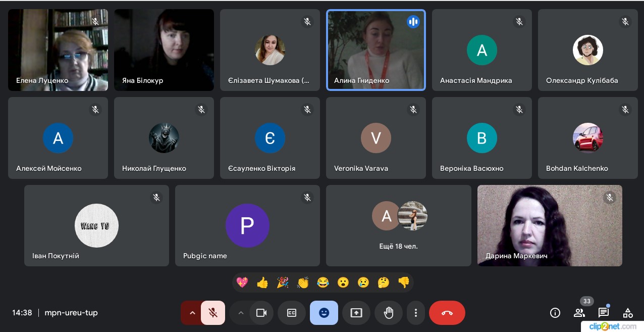This screenshot has height=332, width=644.
Task: Click the name label Veronika Varava
Action: coord(361,168)
